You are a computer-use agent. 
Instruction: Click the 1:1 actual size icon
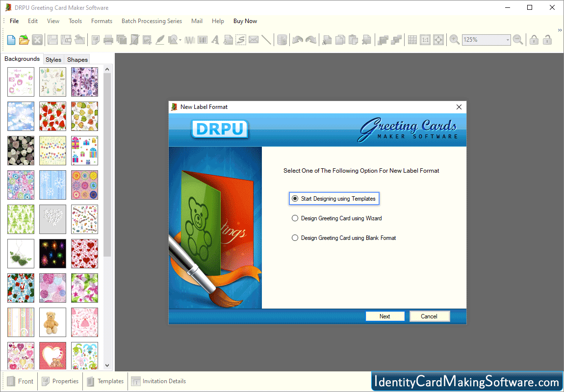click(x=425, y=40)
